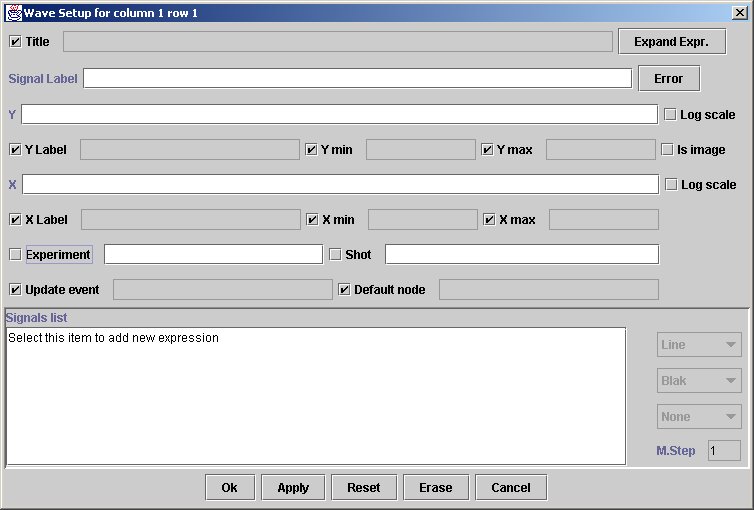
Task: Click the Shot input field
Action: pos(522,254)
